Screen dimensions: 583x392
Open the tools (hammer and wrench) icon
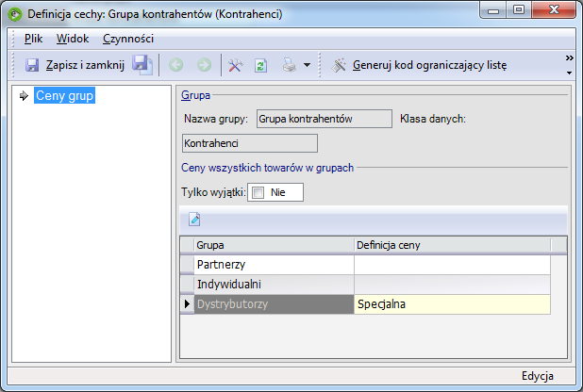[235, 65]
